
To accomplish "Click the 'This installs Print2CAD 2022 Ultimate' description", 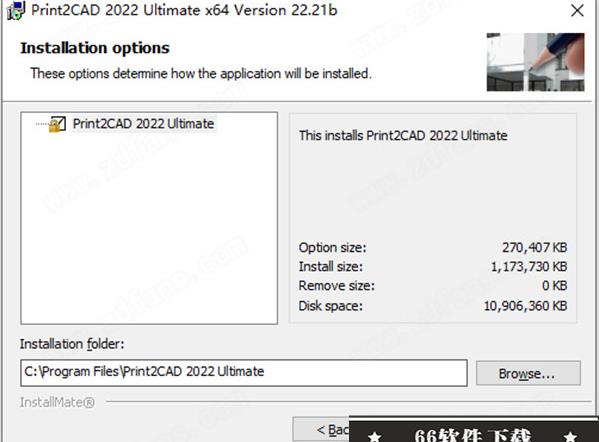I will click(403, 136).
